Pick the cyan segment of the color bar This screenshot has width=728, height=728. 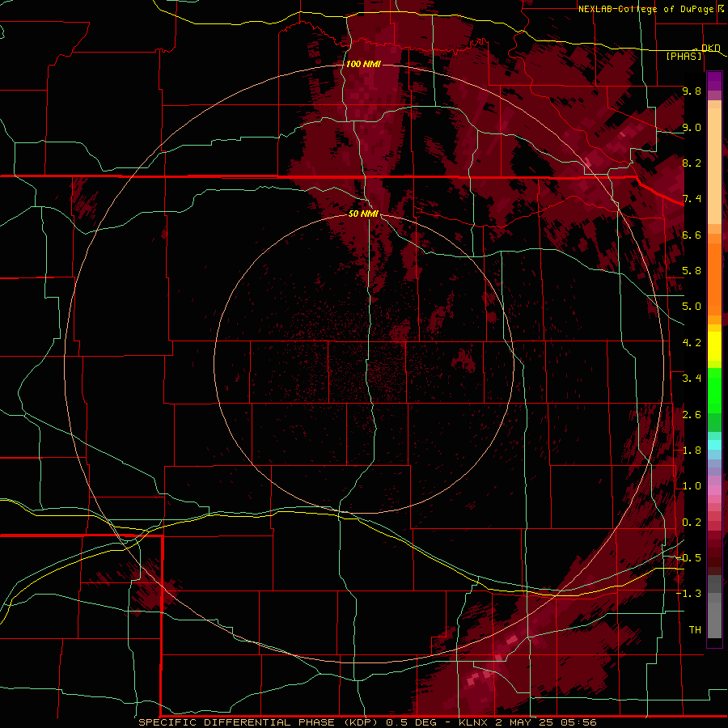click(x=714, y=445)
